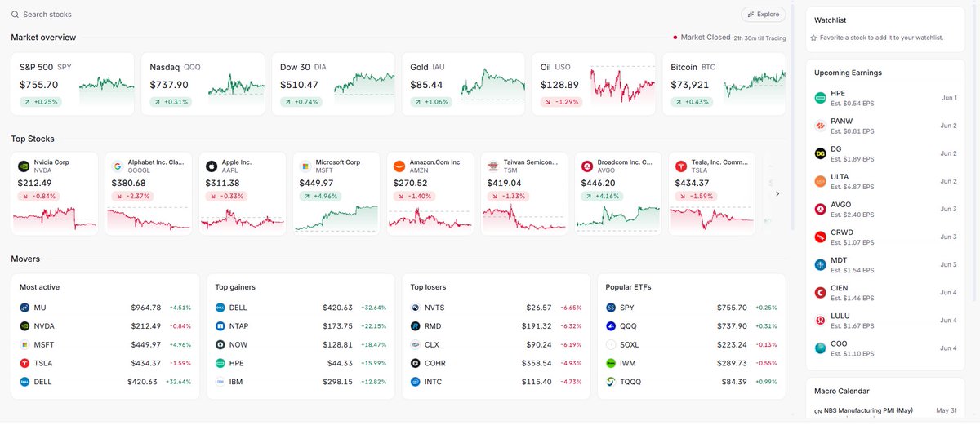Click the NVTS icon in Top losers
Screen dimensions: 980x425
click(x=416, y=308)
